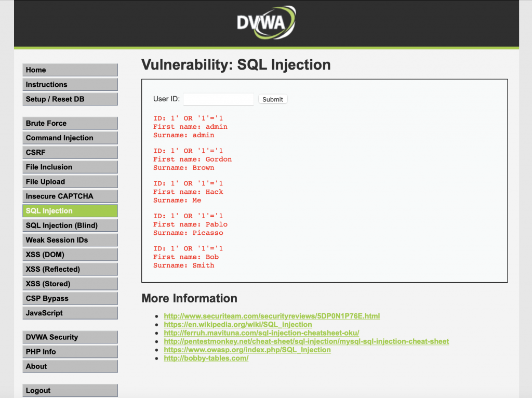Click 'Surname: admin' result line
Image resolution: width=532 pixels, height=398 pixels.
coord(183,135)
